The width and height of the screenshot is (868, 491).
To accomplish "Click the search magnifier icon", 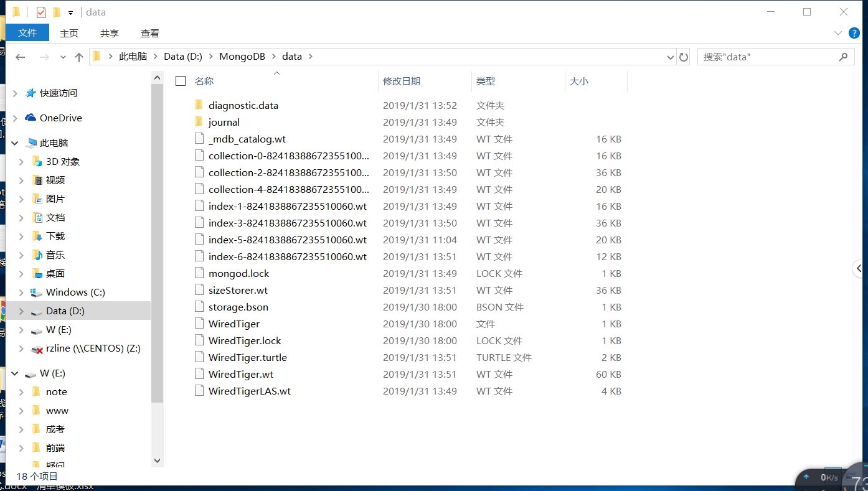I will click(x=843, y=57).
